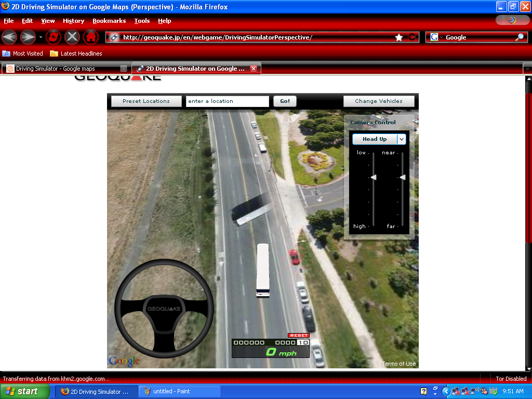Image resolution: width=532 pixels, height=399 pixels.
Task: Click the GEOQUAKE steering wheel
Action: coord(164,309)
